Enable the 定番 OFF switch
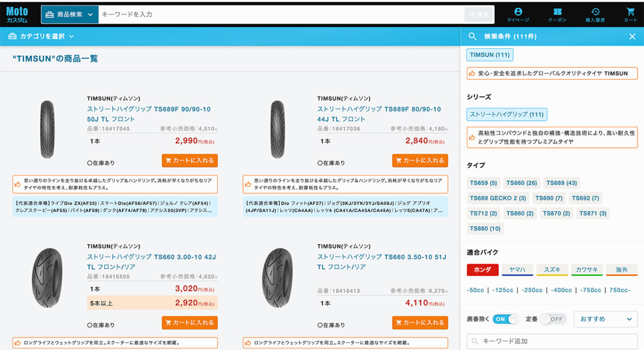 [x=553, y=319]
